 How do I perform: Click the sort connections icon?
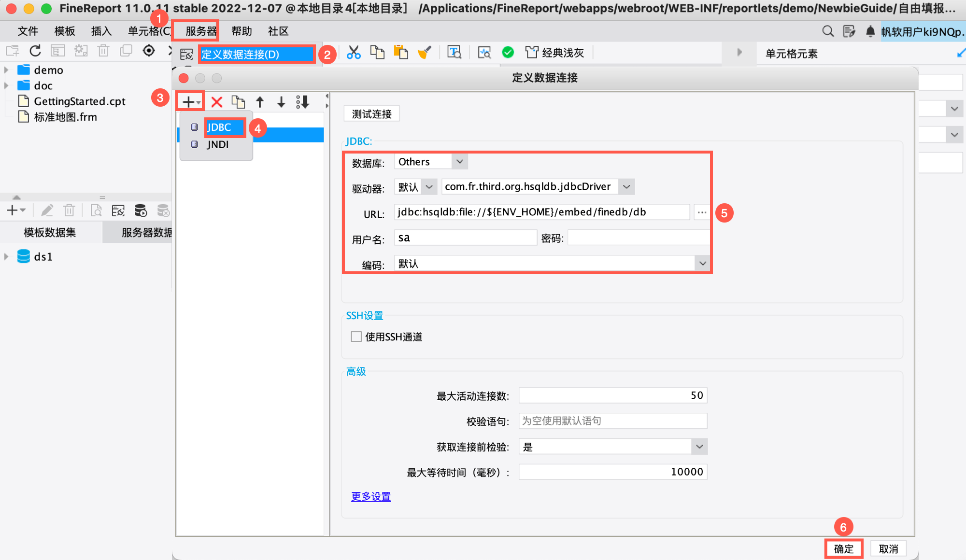(x=303, y=102)
